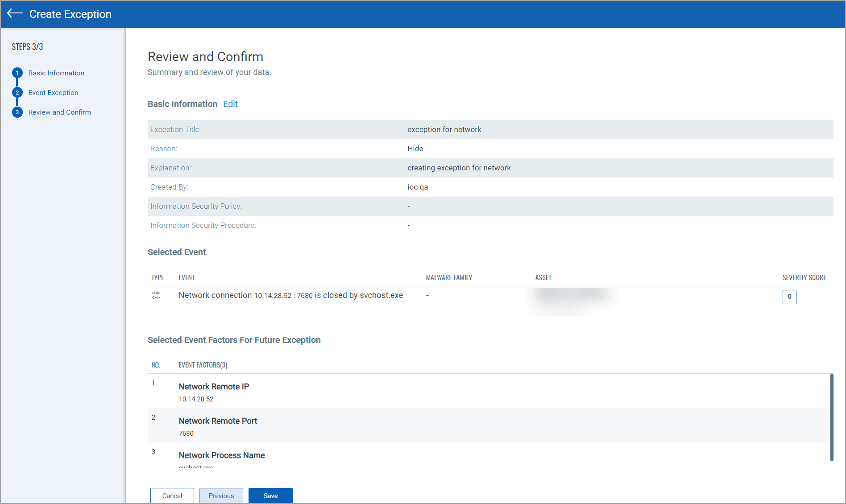The width and height of the screenshot is (846, 504).
Task: Click the Reason value 'Hide'
Action: [415, 149]
